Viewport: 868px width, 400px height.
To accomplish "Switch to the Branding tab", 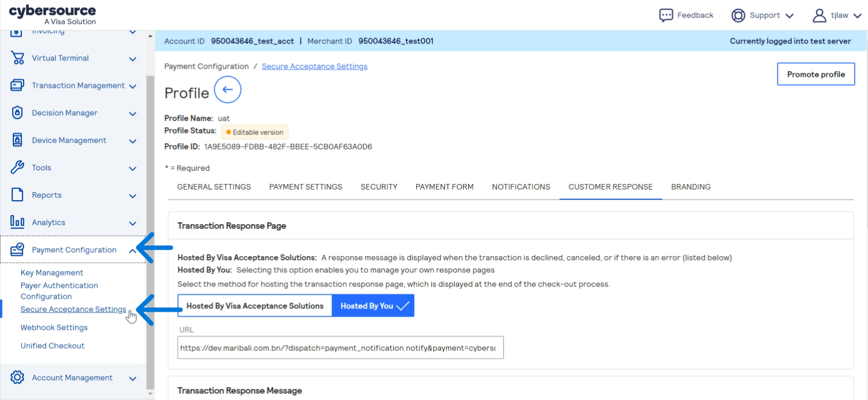I will [x=690, y=187].
